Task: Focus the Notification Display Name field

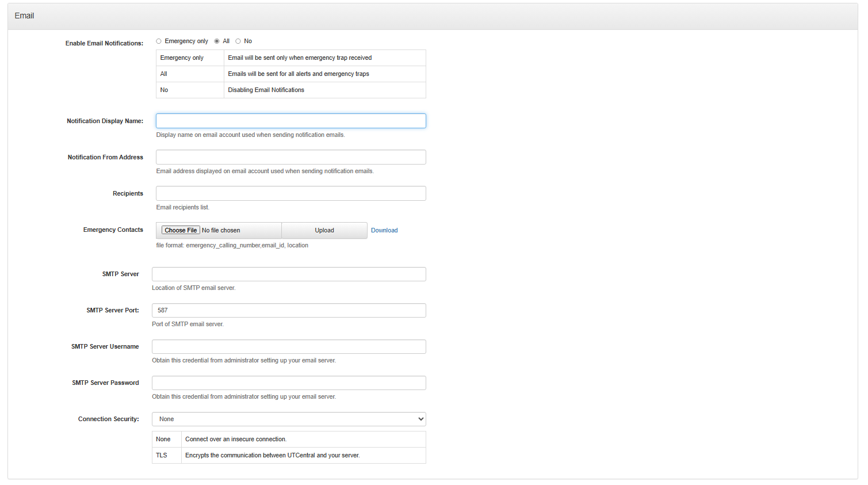Action: [x=291, y=121]
